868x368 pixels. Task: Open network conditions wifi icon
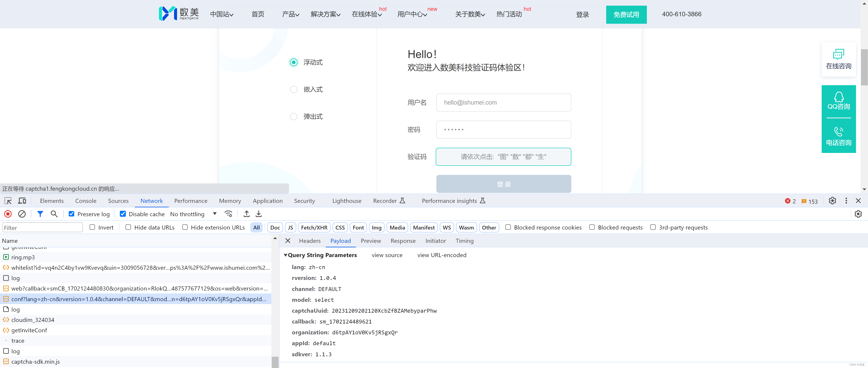[x=228, y=214]
